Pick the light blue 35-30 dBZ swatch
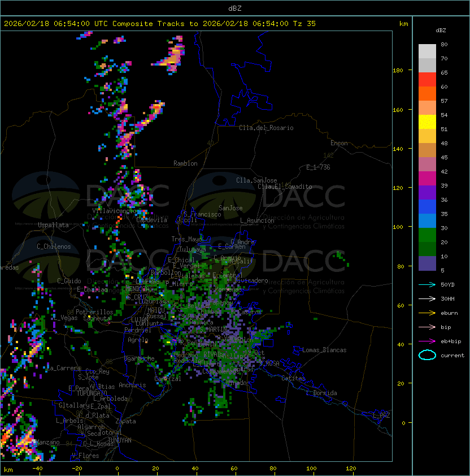The image size is (470, 476). pyautogui.click(x=427, y=220)
